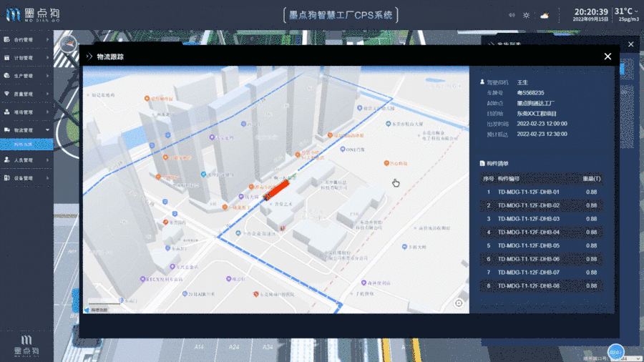Click the cloudy weather icon
The height and width of the screenshot is (362, 644).
[x=545, y=15]
